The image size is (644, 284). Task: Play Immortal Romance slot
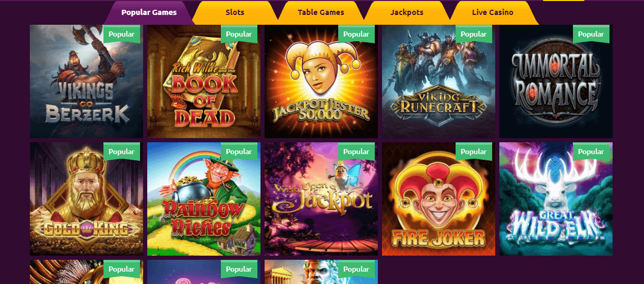pos(556,81)
